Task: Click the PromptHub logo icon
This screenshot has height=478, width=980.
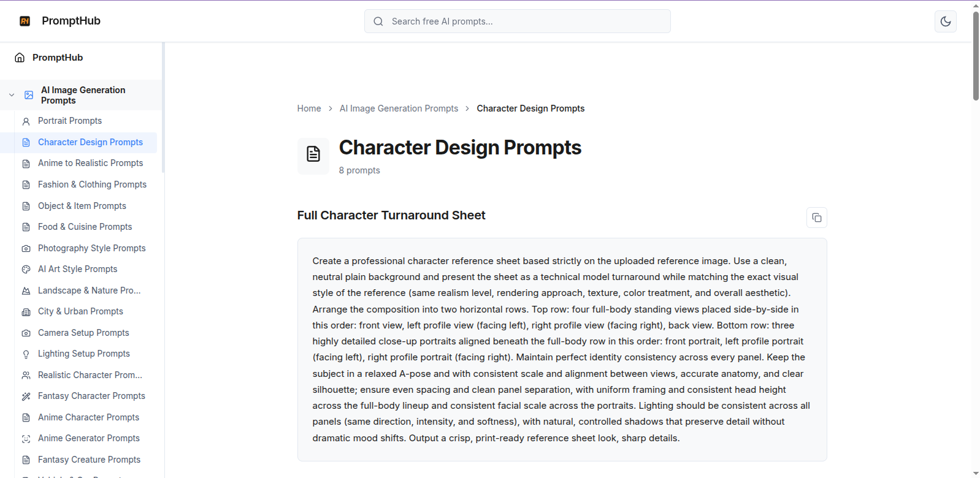Action: [x=25, y=21]
